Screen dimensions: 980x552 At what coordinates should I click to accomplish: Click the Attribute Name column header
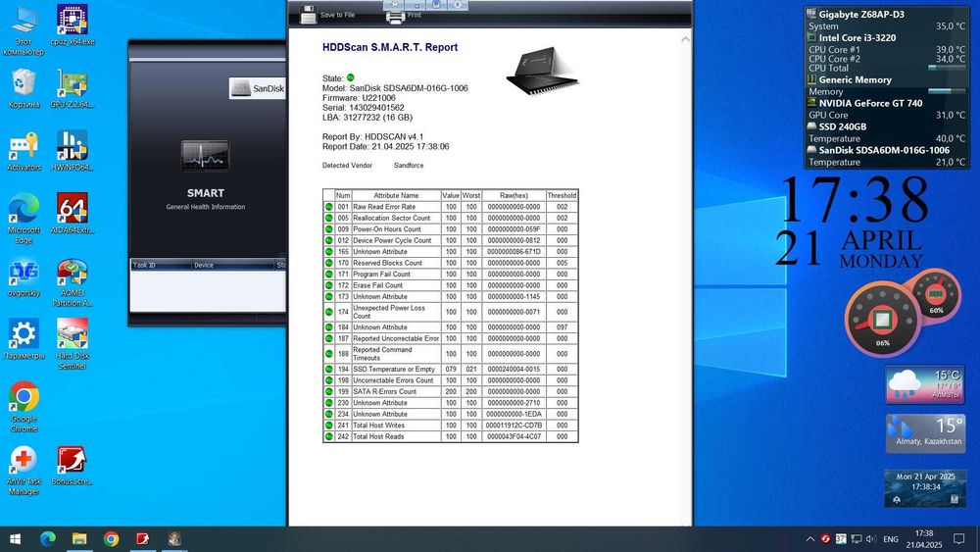coord(396,196)
